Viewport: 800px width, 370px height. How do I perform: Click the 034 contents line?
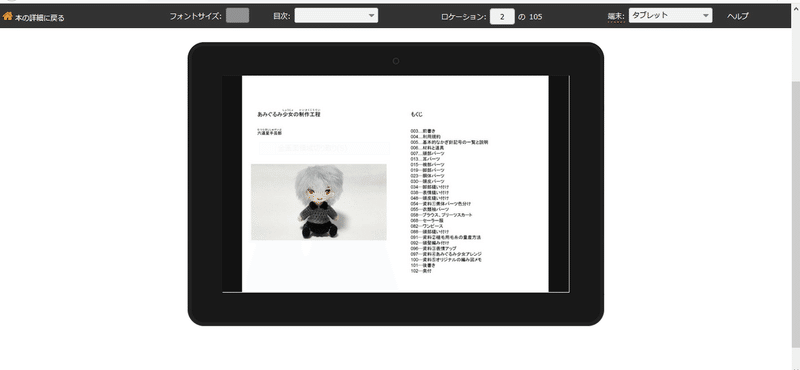pyautogui.click(x=430, y=187)
